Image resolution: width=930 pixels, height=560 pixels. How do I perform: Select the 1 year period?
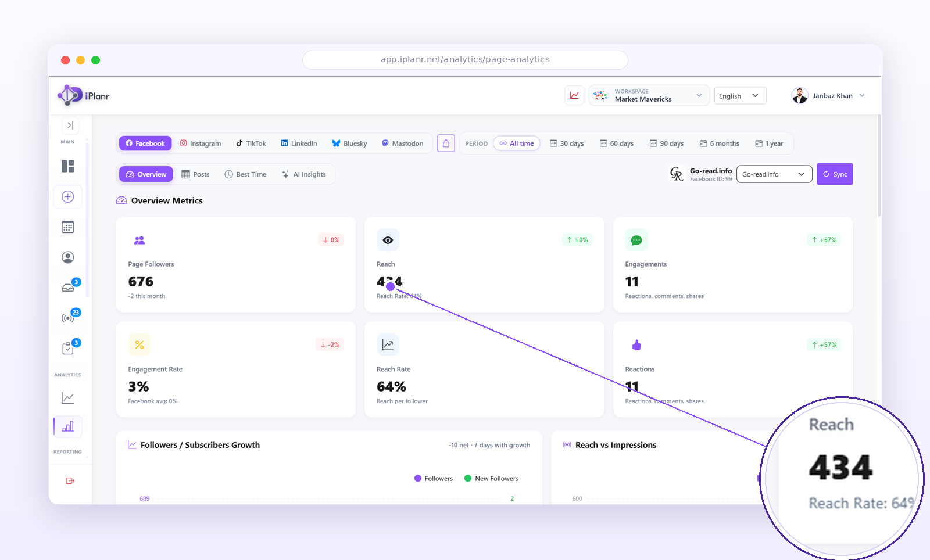[x=769, y=143]
